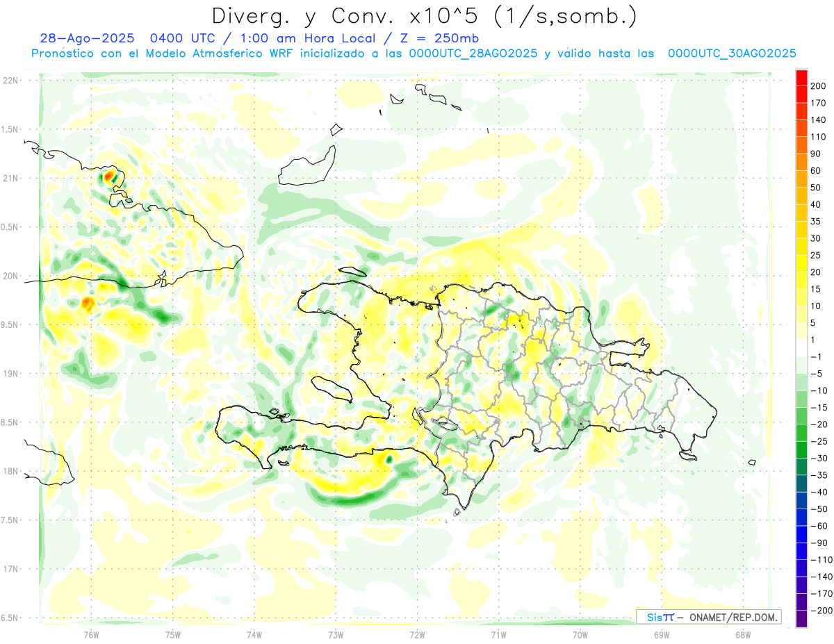
Task: Click the '-170' value on the color scale
Action: 821,593
